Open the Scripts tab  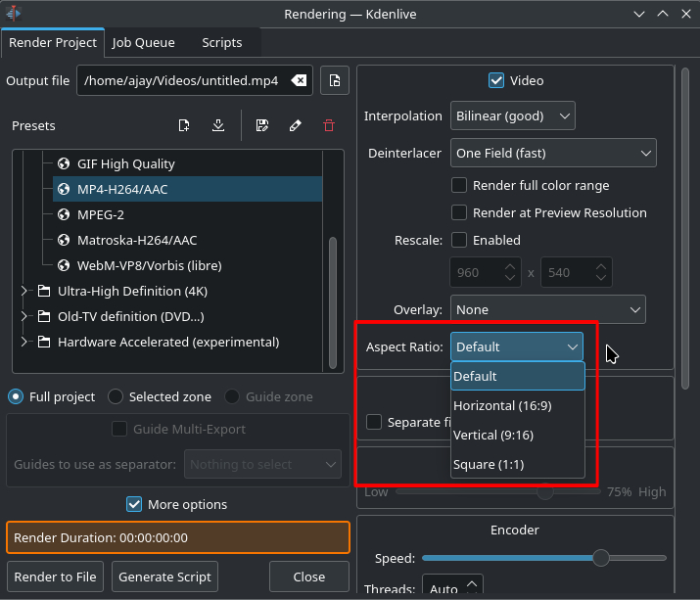[x=222, y=42]
